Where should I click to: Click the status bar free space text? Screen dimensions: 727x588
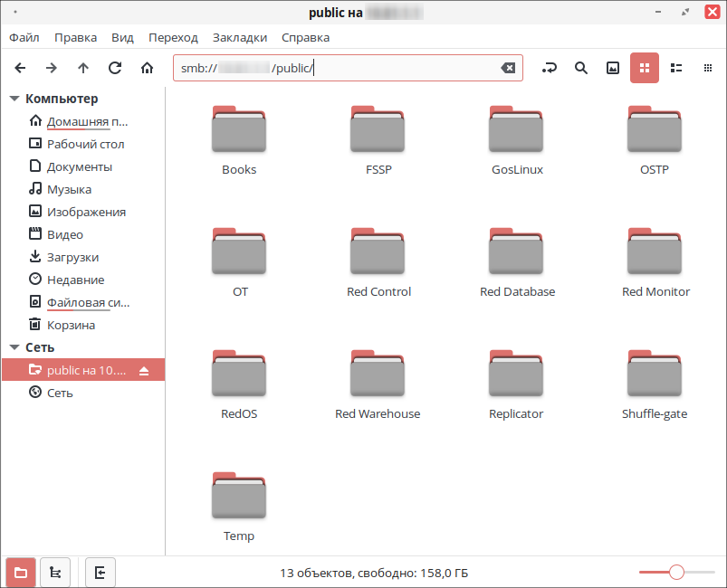tap(374, 574)
